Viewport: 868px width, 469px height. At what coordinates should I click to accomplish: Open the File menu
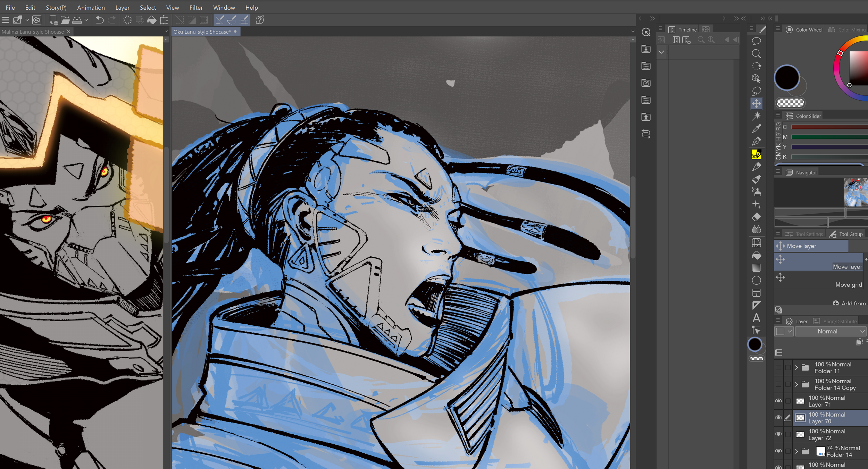(10, 7)
